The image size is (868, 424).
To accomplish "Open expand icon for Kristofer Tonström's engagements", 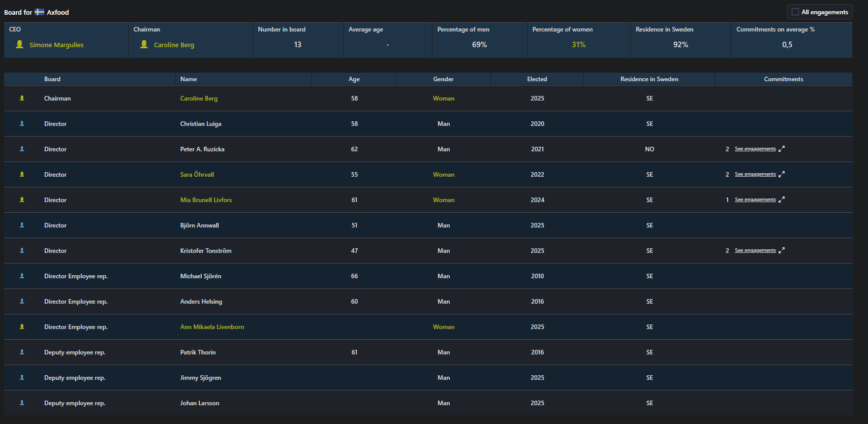I will tap(782, 250).
